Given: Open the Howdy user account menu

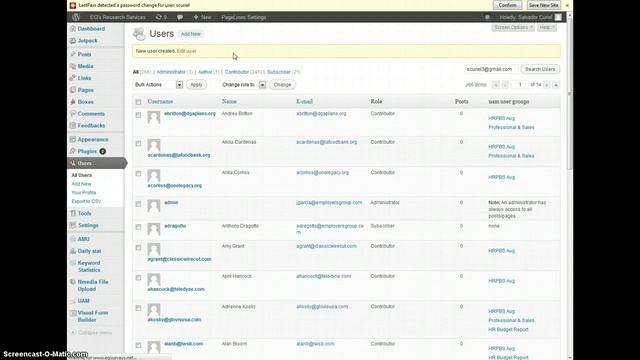Looking at the screenshot, I should point(530,17).
